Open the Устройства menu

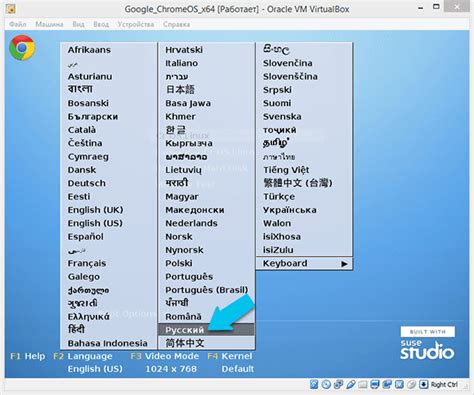click(136, 24)
